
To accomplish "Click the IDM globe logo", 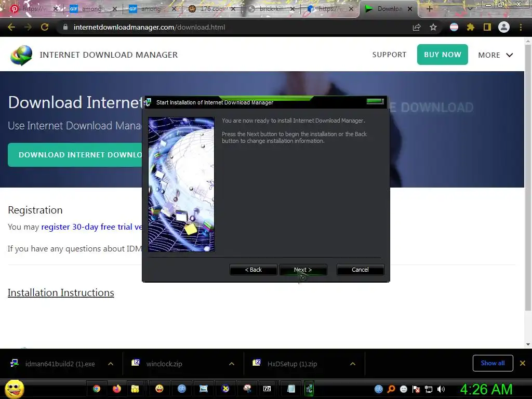I will (x=21, y=55).
